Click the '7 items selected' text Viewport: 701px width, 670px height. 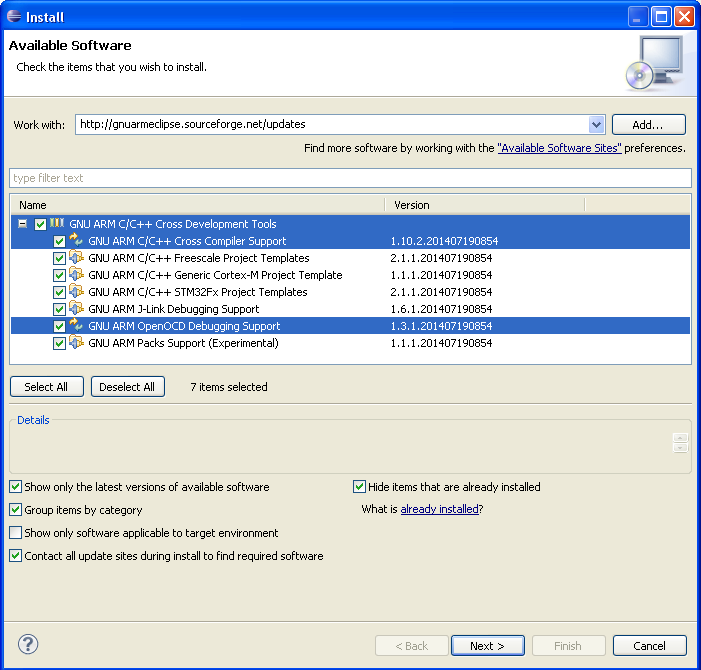[x=229, y=387]
